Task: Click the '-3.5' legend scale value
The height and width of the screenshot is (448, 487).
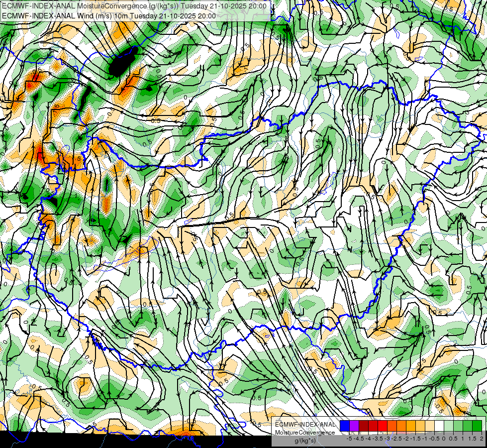Action: click(x=378, y=439)
